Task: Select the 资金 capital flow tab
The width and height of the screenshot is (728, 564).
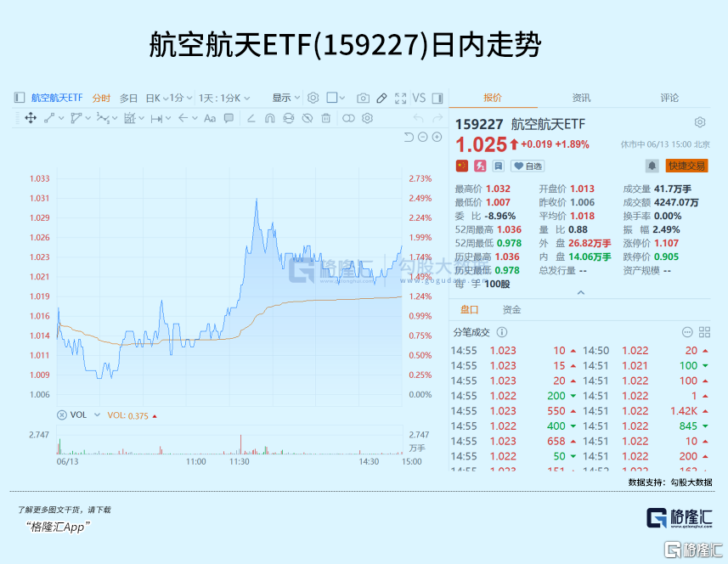Action: (x=511, y=310)
